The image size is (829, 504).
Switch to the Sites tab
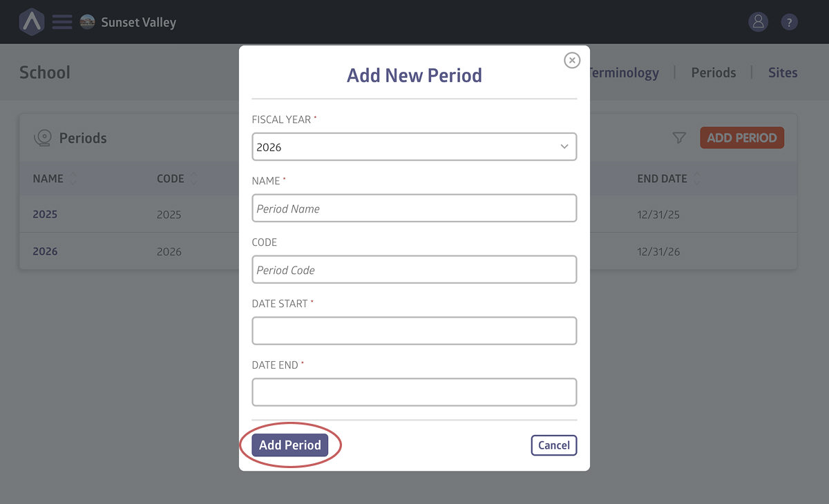pos(783,72)
